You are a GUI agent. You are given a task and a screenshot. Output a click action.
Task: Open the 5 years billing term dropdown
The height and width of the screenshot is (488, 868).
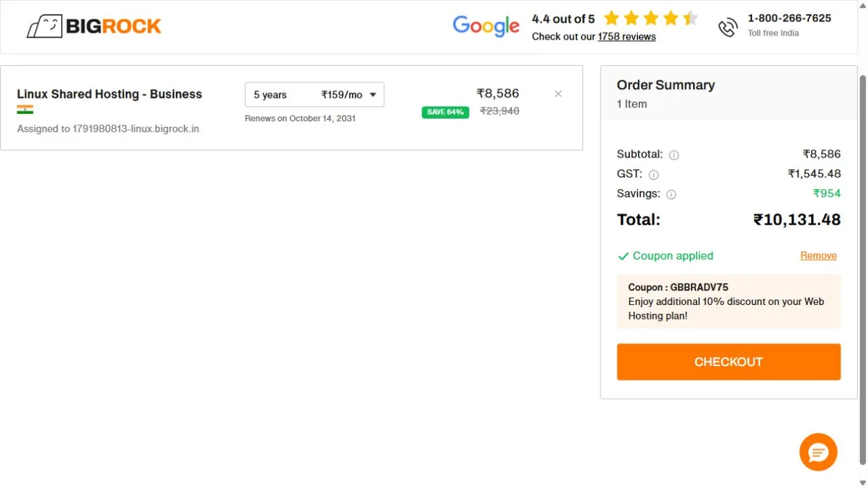(x=315, y=95)
